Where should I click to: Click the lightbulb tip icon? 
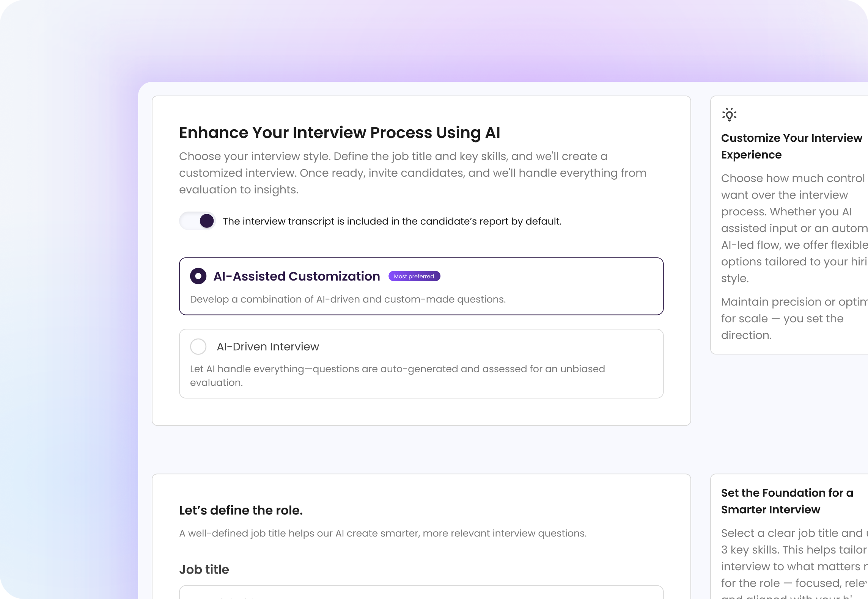coord(729,114)
